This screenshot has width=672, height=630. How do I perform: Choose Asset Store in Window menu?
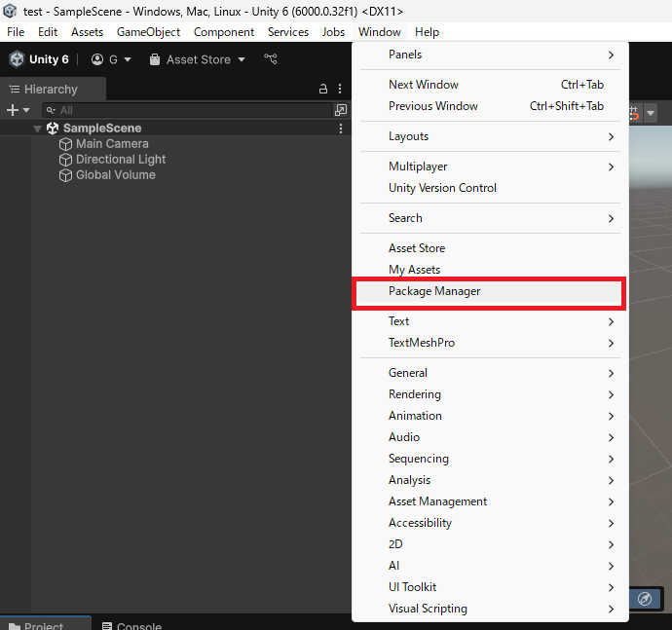pyautogui.click(x=490, y=248)
